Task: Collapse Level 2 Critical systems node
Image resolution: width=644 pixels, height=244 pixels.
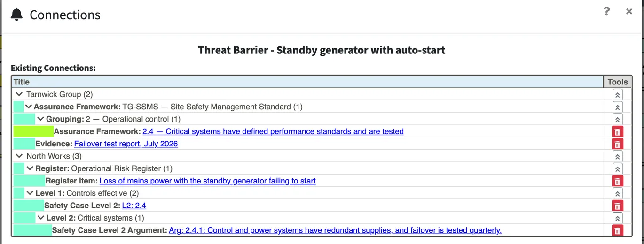Action: [x=41, y=218]
